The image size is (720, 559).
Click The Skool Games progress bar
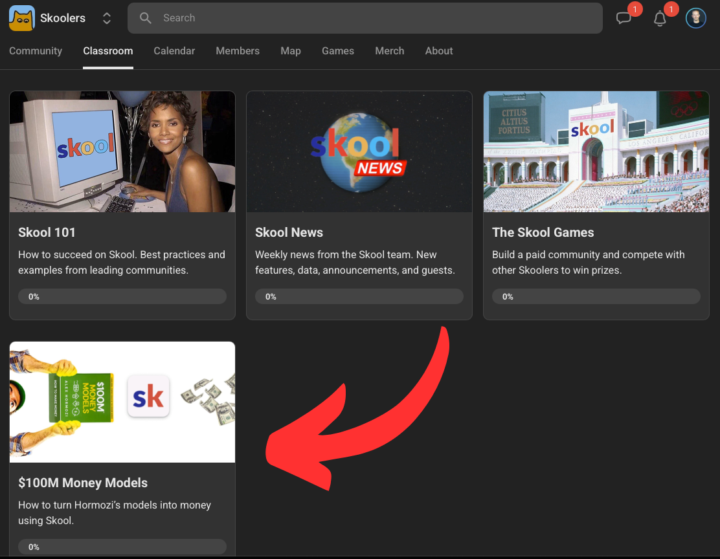point(596,296)
